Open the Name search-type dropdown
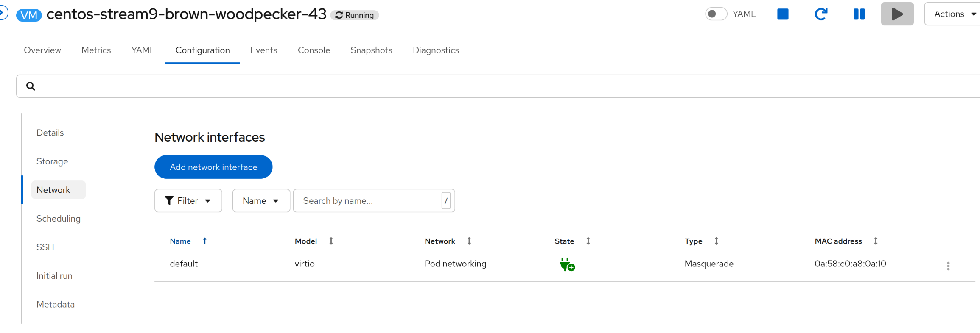 [260, 201]
